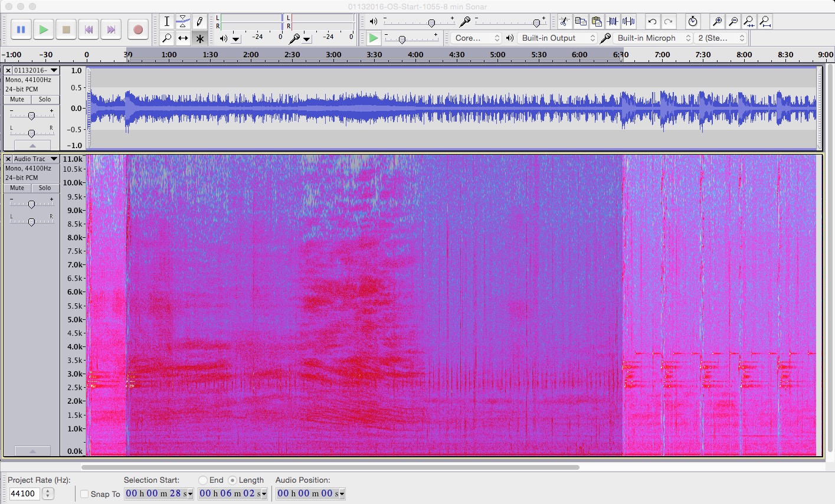Viewport: 835px width, 504px height.
Task: Choose the Draw pencil tool
Action: [199, 22]
